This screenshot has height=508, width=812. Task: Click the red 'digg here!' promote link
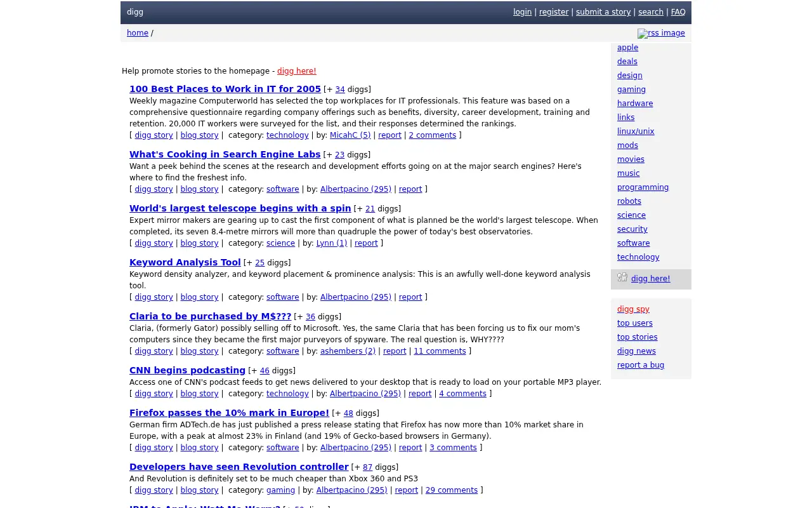pos(297,71)
